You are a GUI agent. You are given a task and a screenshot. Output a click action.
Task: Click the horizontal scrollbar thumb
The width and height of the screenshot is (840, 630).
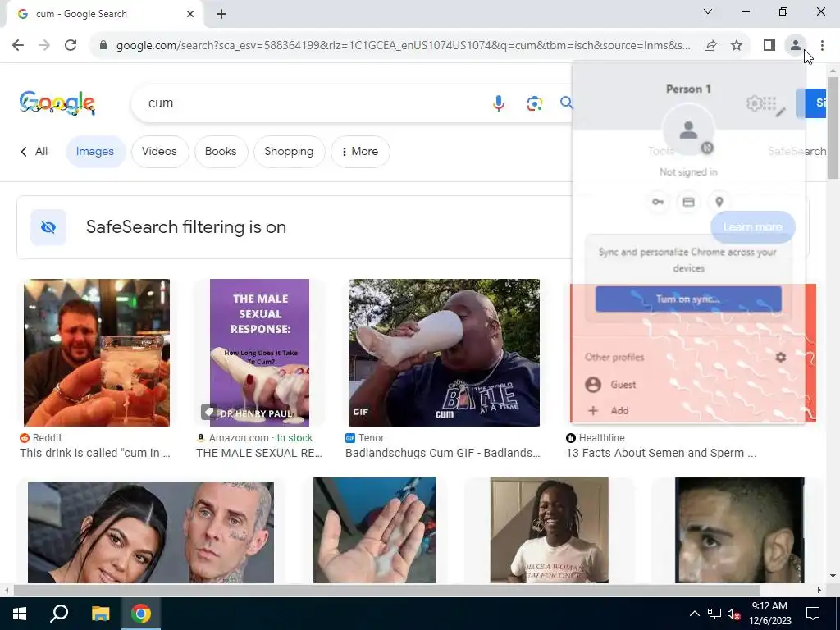tap(386, 590)
